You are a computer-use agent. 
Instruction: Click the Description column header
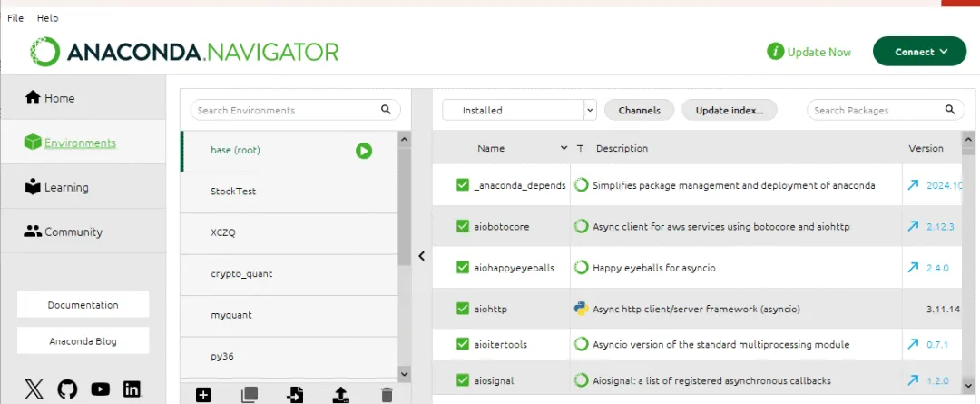[x=622, y=148]
